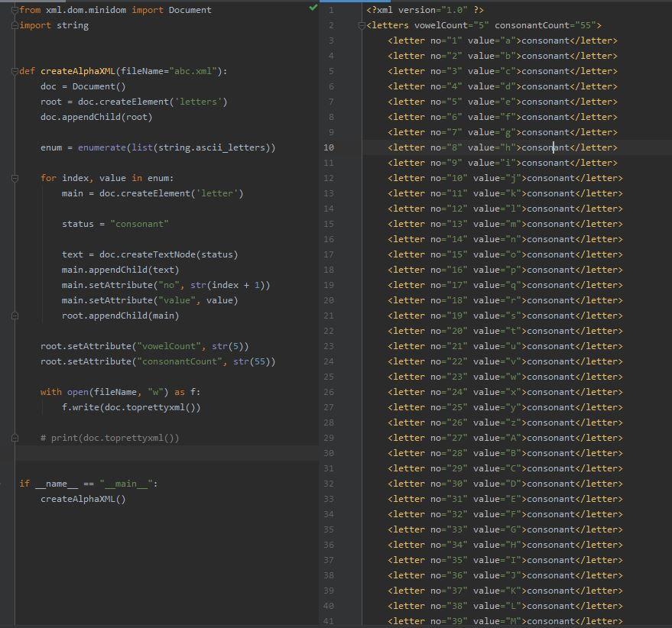The width and height of the screenshot is (672, 628).
Task: Collapse the imports block at 'from xml.dom.minidom'
Action: [x=15, y=10]
